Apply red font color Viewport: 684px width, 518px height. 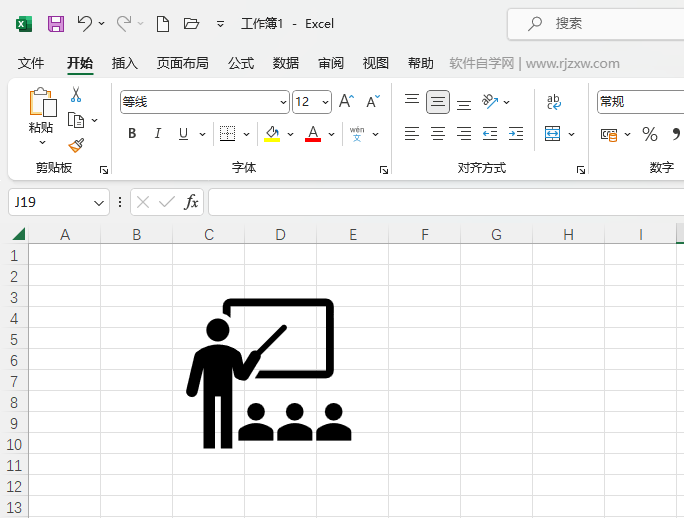313,134
